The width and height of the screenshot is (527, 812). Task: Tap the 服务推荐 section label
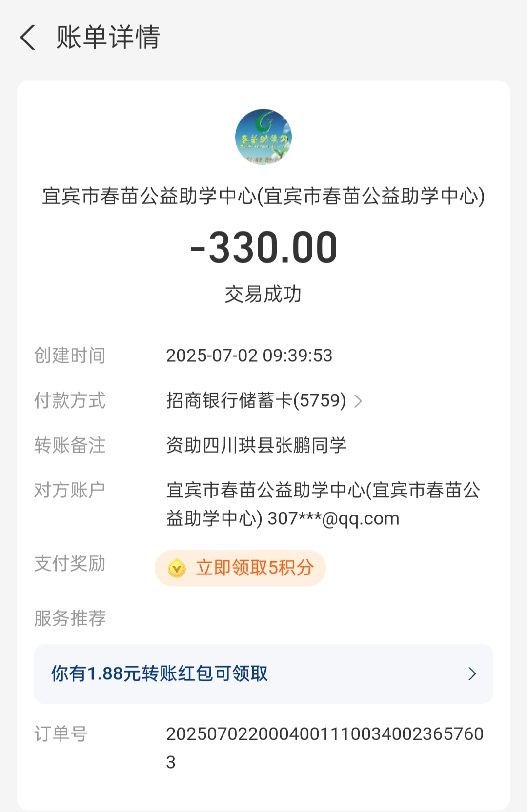[70, 618]
